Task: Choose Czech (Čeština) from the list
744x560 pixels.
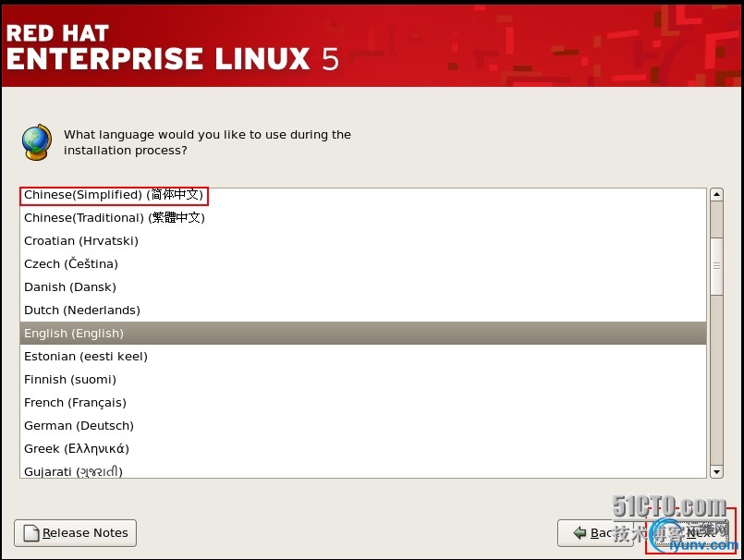Action: click(363, 264)
